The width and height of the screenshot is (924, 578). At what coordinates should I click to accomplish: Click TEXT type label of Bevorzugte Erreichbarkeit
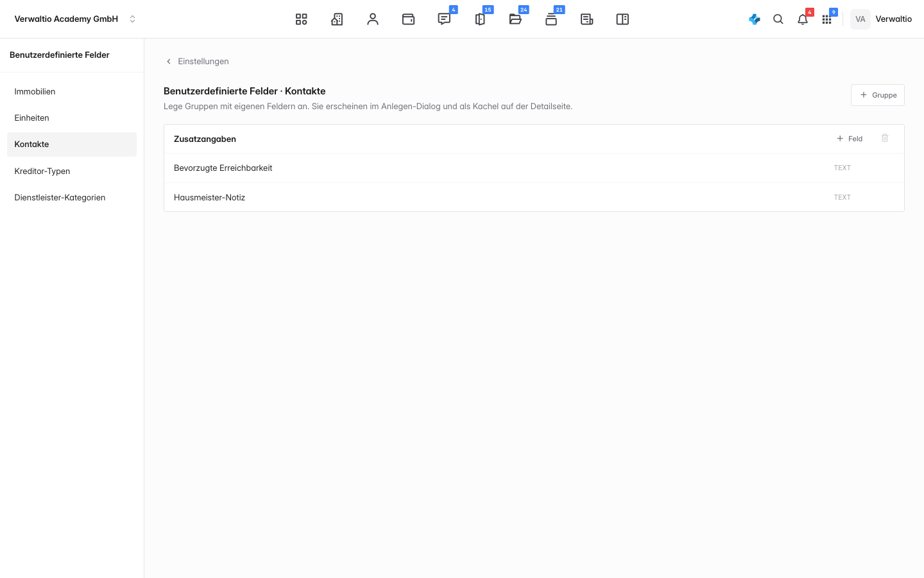coord(842,168)
